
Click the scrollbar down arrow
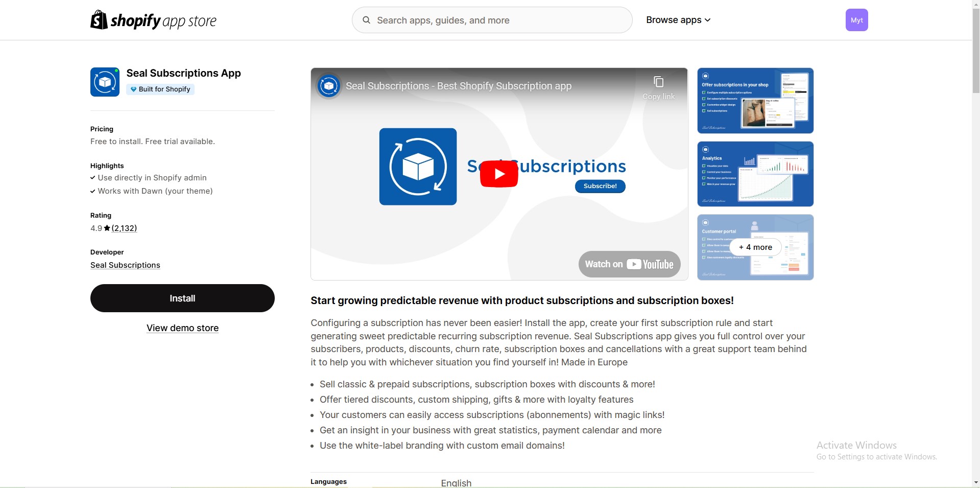point(976,482)
